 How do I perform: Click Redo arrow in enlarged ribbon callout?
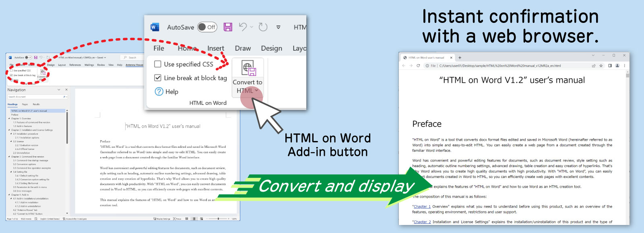pos(263,27)
